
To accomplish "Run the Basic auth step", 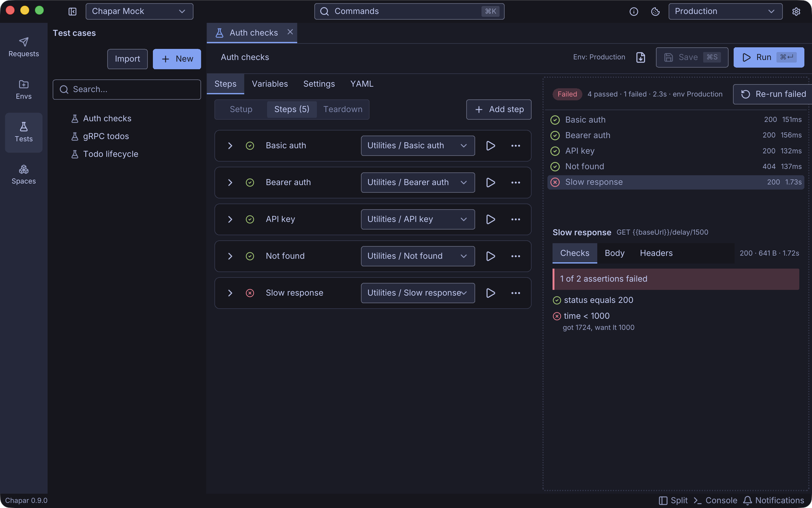I will [491, 146].
